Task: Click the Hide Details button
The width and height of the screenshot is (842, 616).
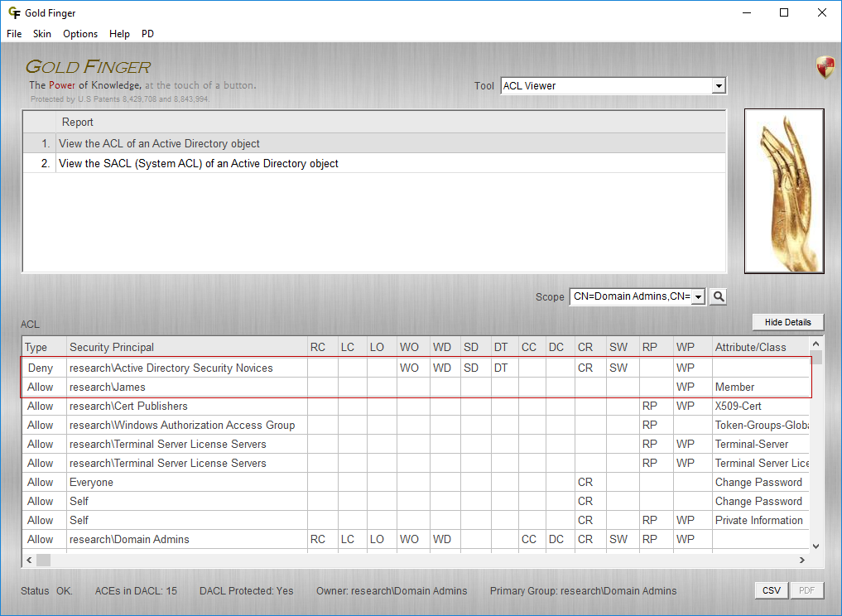Action: click(x=787, y=322)
